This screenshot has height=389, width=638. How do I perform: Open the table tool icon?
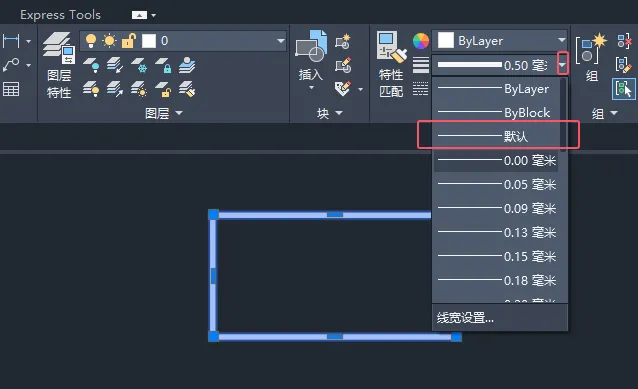coord(11,89)
